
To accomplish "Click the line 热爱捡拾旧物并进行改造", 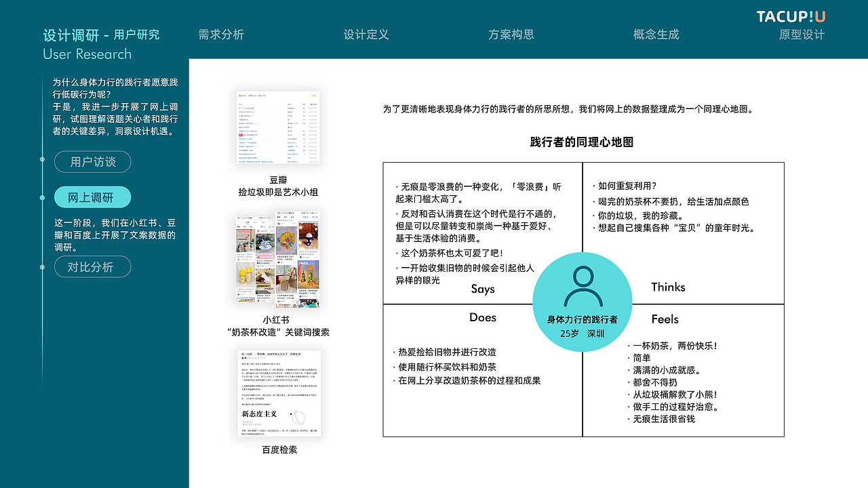I will [444, 352].
